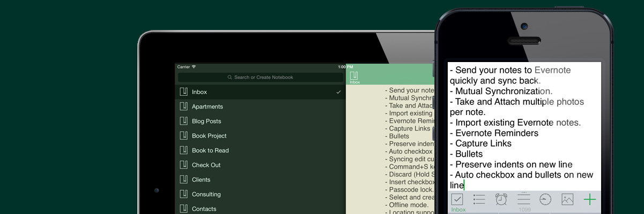Viewport: 644px width, 214px height.
Task: Tap the notebook icon beside Blog Posts
Action: point(183,121)
